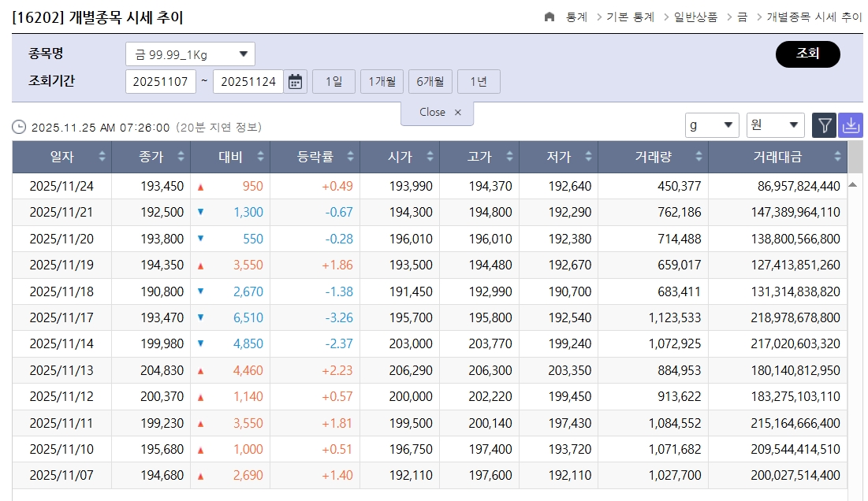
Task: Open the calendar date picker icon
Action: pyautogui.click(x=295, y=80)
